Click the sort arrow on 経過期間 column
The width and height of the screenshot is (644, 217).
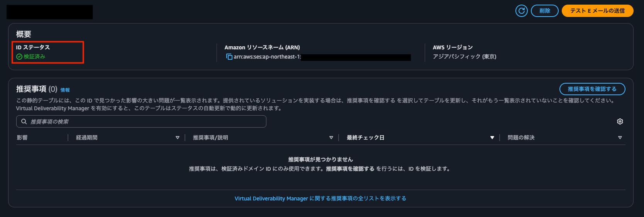pyautogui.click(x=178, y=138)
